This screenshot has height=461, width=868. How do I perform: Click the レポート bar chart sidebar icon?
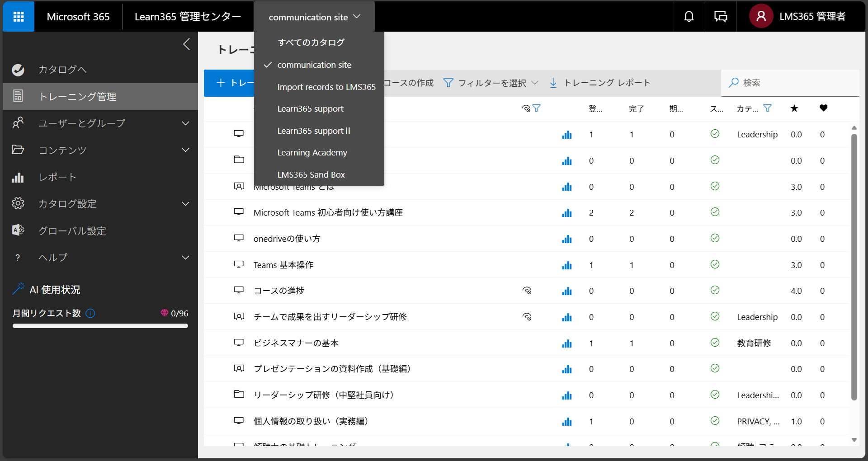coord(18,177)
